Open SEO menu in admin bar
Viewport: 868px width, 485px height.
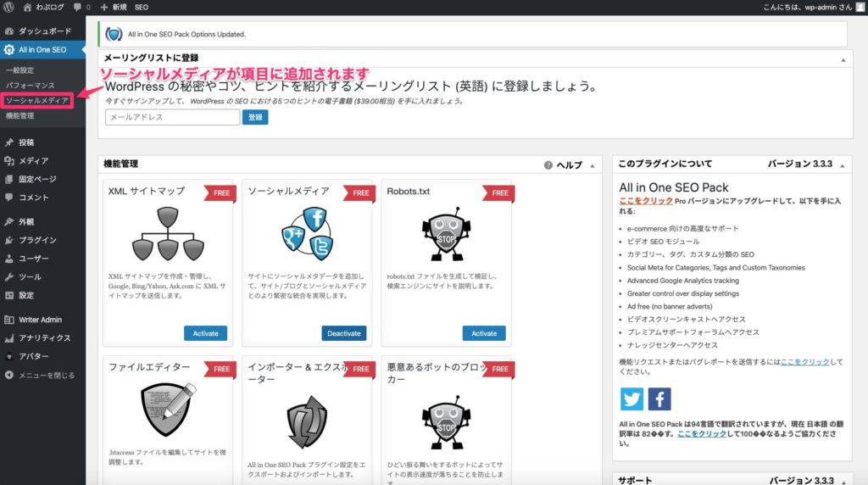142,7
